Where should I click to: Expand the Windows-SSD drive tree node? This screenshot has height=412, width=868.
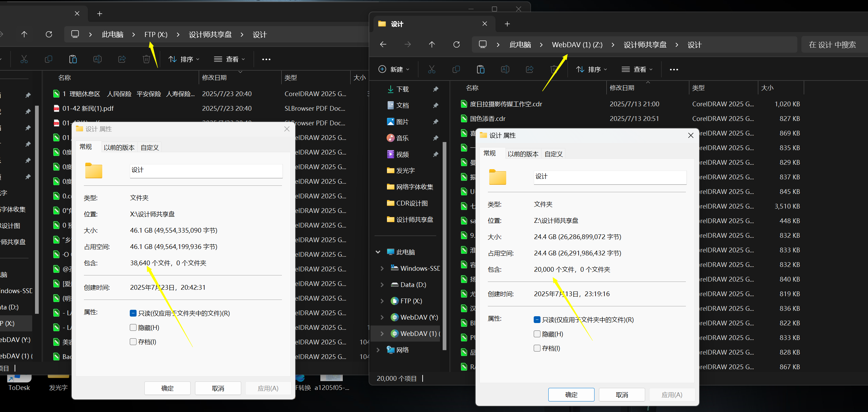coord(382,268)
